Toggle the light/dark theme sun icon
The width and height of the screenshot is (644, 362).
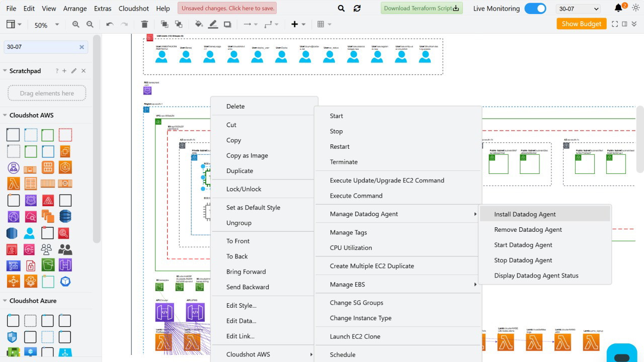(x=635, y=9)
